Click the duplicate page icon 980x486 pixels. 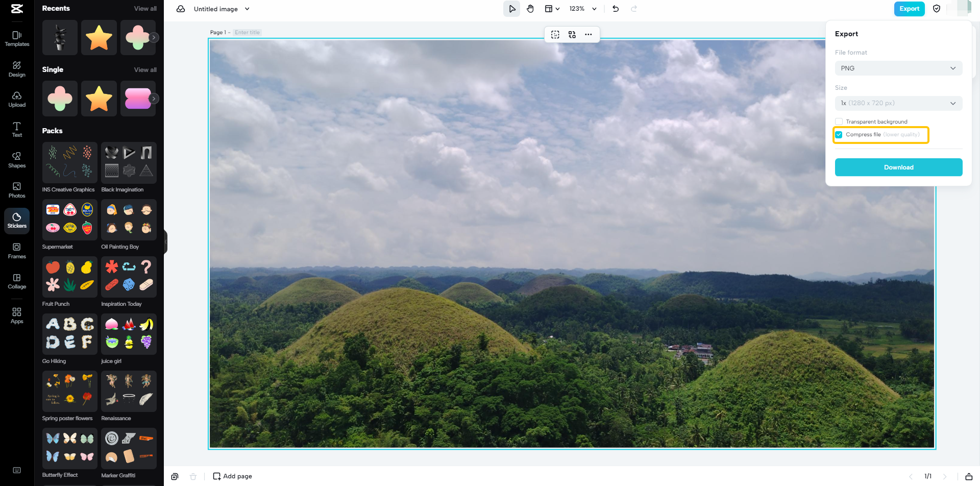tap(175, 476)
